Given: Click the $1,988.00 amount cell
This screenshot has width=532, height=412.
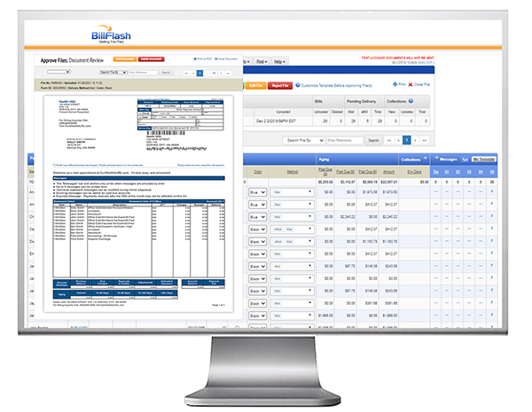Looking at the screenshot, I should (389, 315).
